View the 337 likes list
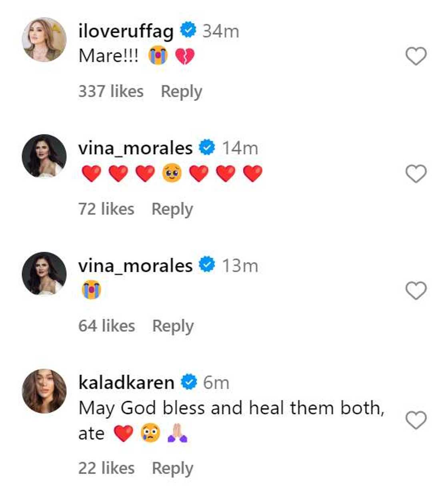Viewport: 448px width, 490px height. [x=111, y=92]
